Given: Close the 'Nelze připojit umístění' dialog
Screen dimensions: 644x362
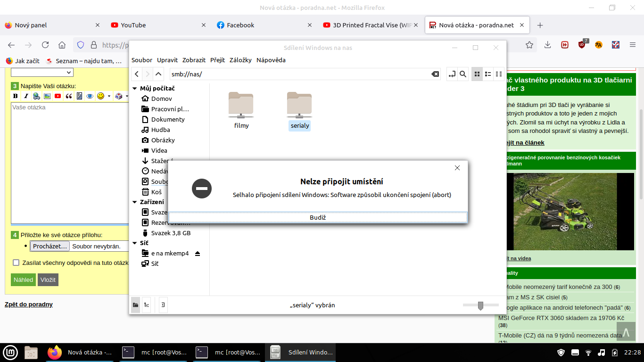Looking at the screenshot, I should click(x=457, y=168).
